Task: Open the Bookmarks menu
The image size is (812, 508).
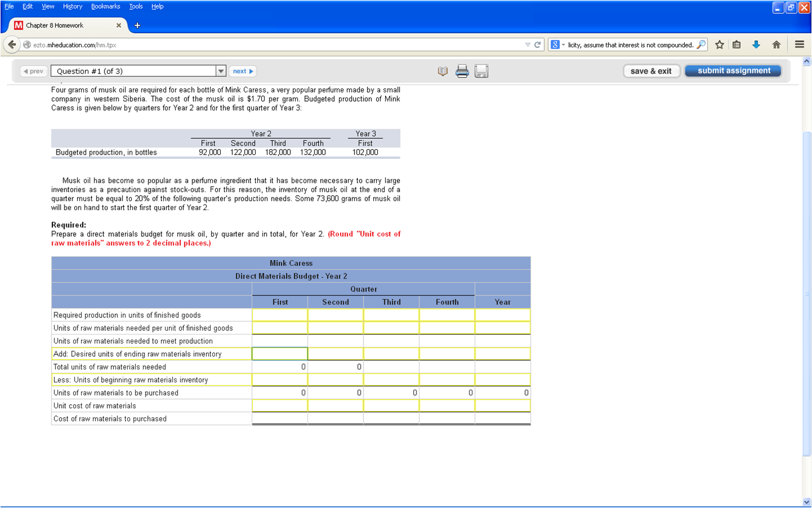Action: point(106,6)
